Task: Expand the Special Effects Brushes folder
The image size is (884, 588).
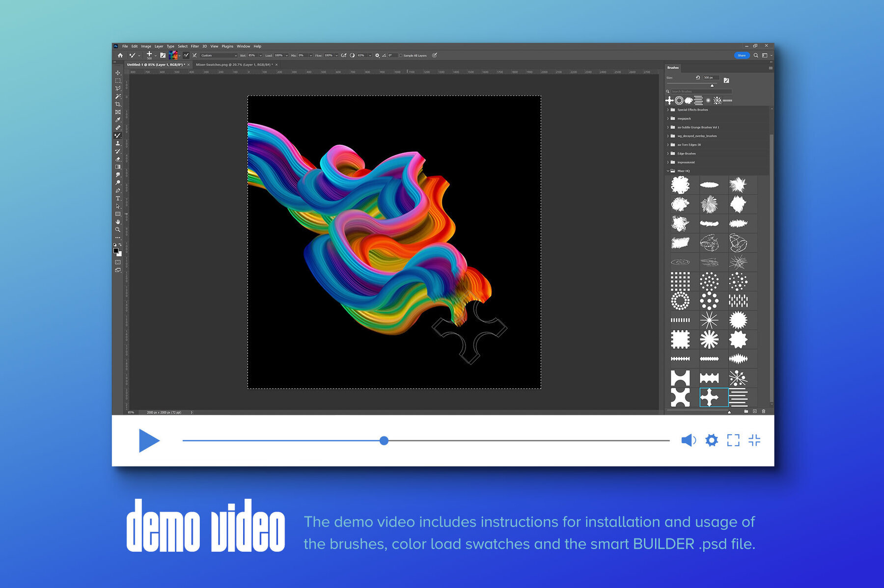Action: (668, 110)
